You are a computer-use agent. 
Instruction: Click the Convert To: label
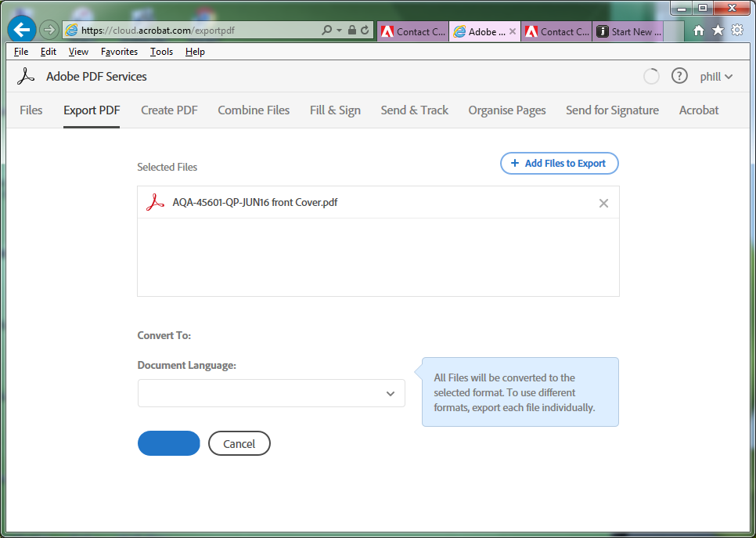click(164, 335)
